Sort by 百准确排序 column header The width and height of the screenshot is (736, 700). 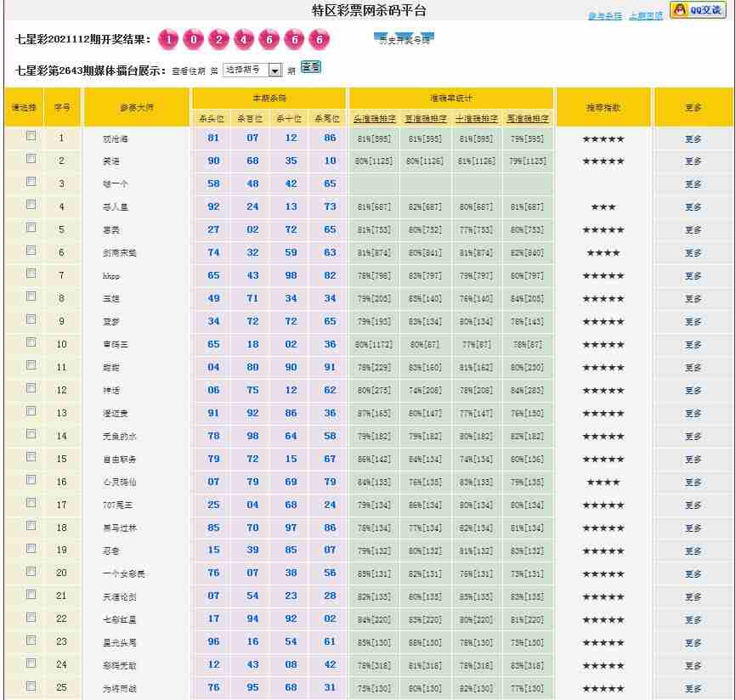(425, 119)
